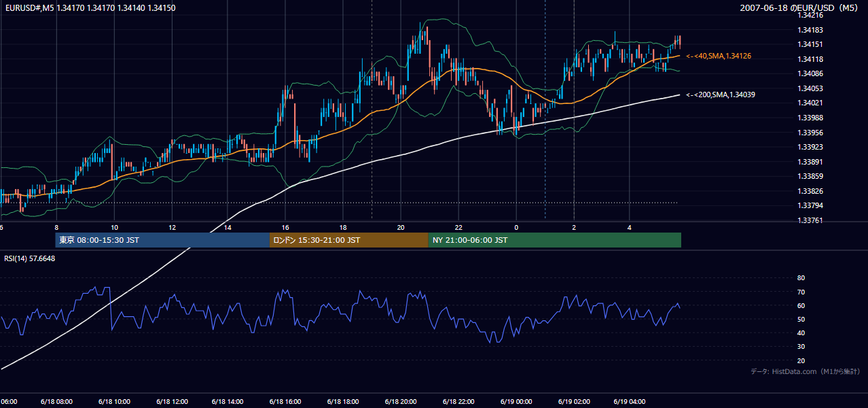Image resolution: width=868 pixels, height=408 pixels.
Task: Click price axis value 1.33988
Action: [810, 118]
